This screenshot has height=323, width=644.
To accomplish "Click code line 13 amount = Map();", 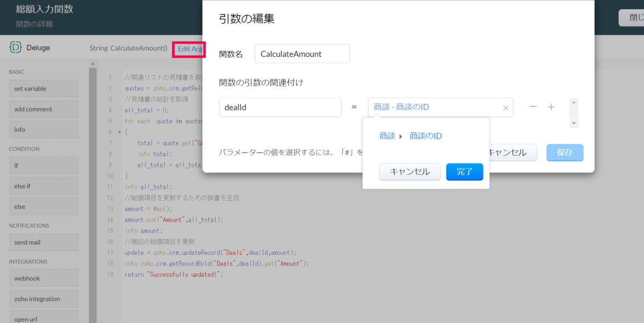I will click(x=149, y=209).
